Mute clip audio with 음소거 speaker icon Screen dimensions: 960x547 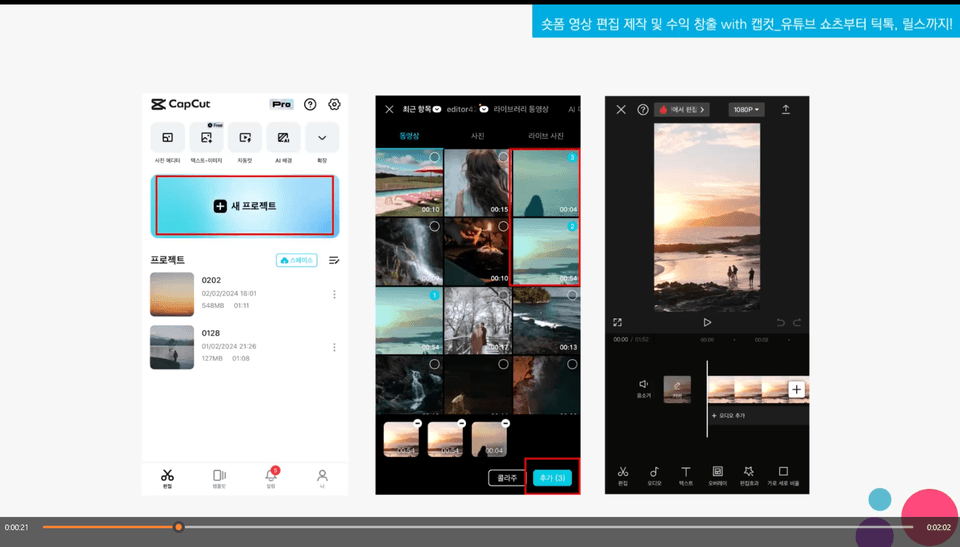pos(643,385)
